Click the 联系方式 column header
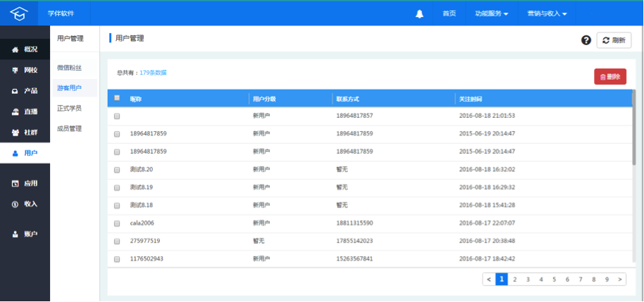Image resolution: width=644 pixels, height=302 pixels. (x=348, y=99)
